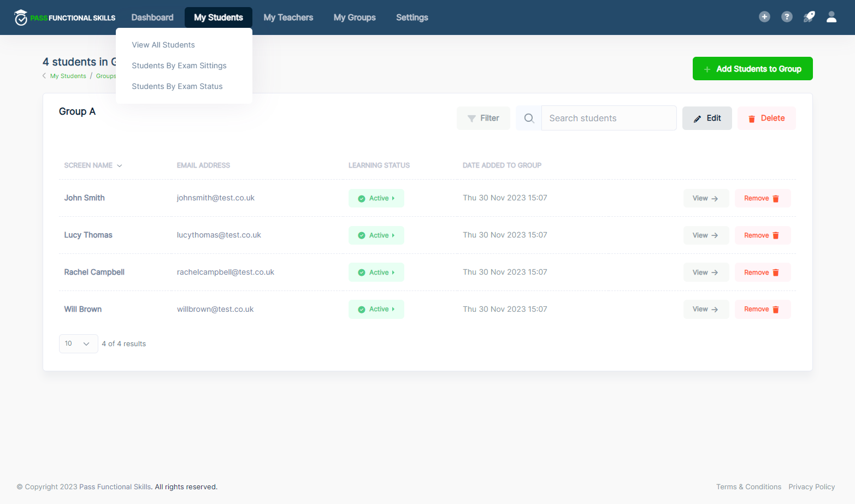Remove Rachel Campbell from the group
The height and width of the screenshot is (504, 855).
[763, 272]
